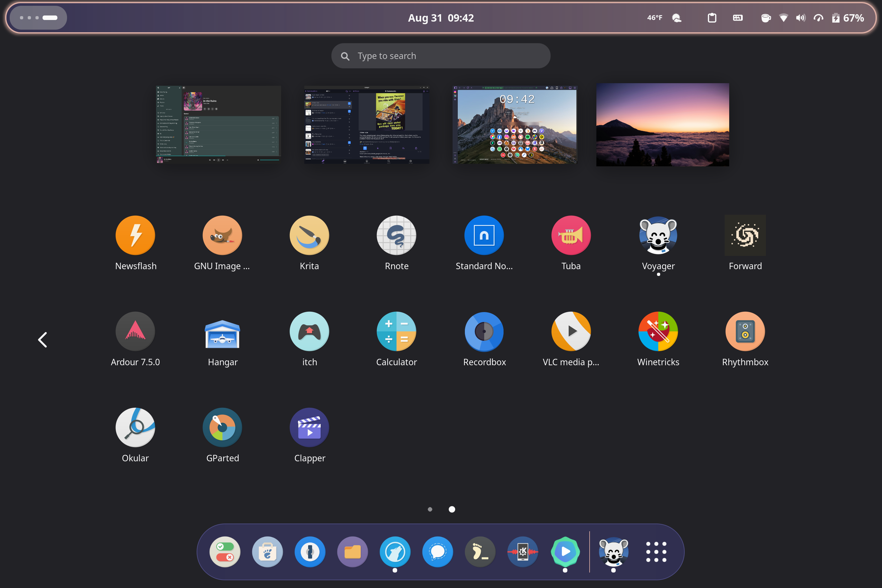The image size is (882, 588).
Task: Select the music player workspace thumbnail
Action: tap(219, 124)
